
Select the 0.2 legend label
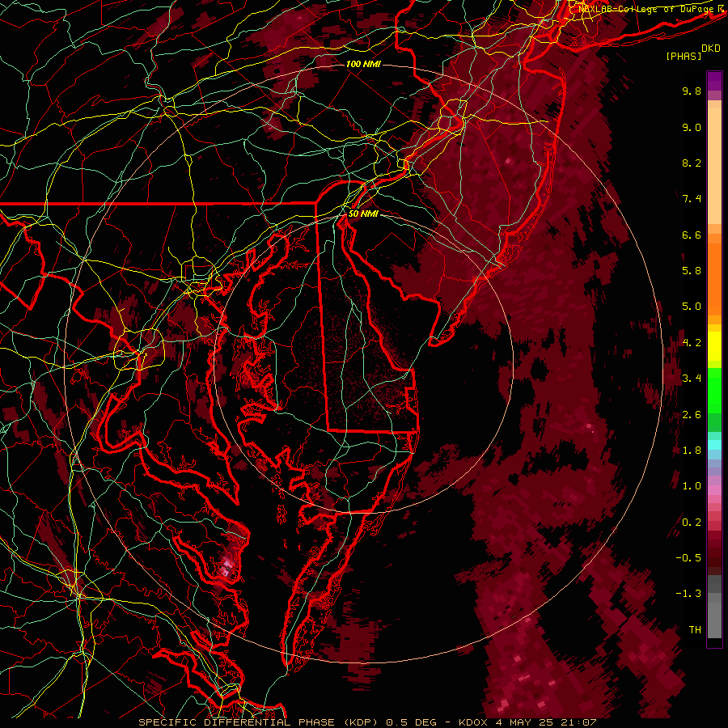click(x=692, y=523)
